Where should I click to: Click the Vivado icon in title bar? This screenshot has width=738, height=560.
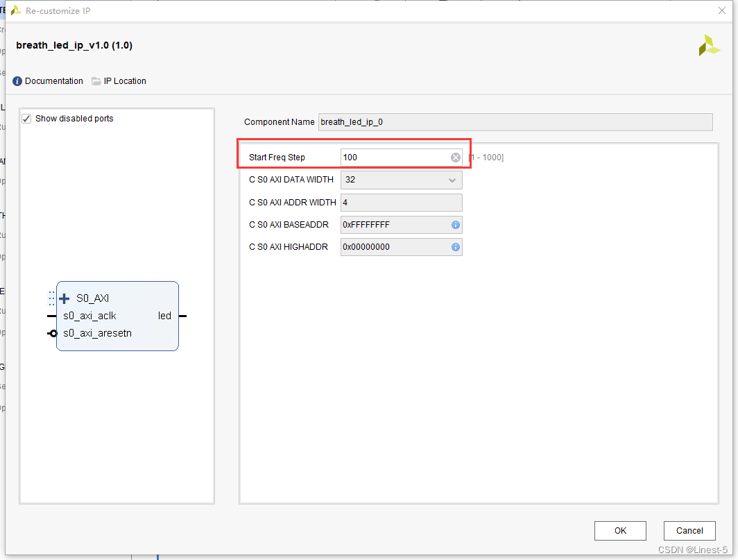coord(15,10)
